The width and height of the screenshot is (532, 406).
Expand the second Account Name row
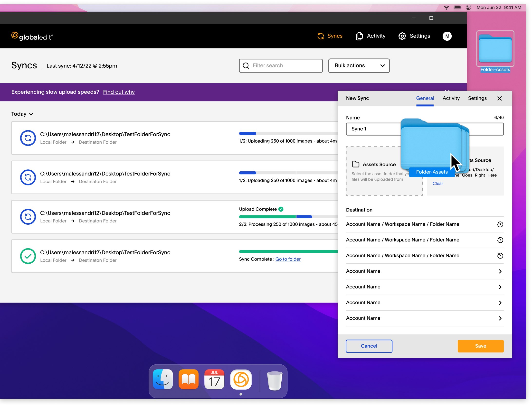(x=425, y=287)
